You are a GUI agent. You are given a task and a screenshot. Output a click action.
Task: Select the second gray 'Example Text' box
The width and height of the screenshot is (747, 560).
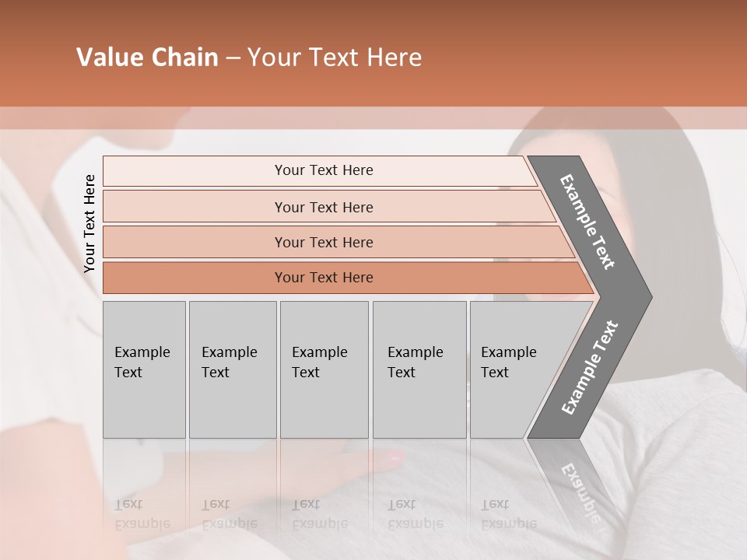pyautogui.click(x=233, y=369)
